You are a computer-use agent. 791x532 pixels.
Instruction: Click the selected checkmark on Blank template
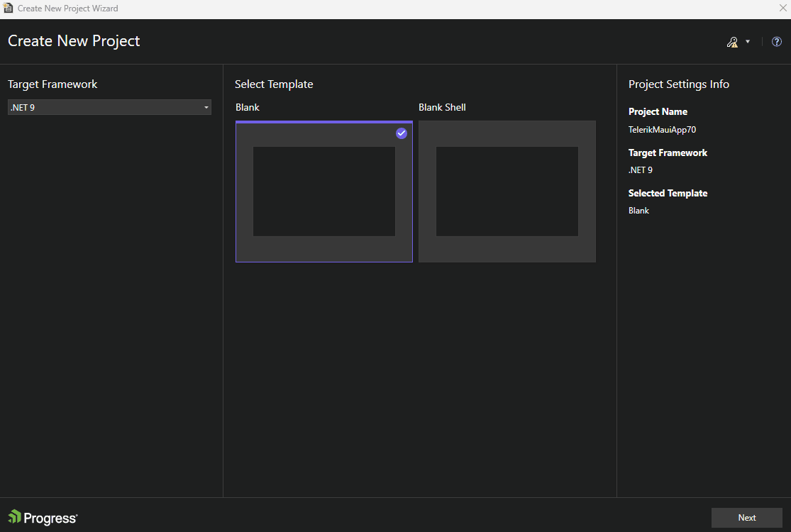click(401, 133)
